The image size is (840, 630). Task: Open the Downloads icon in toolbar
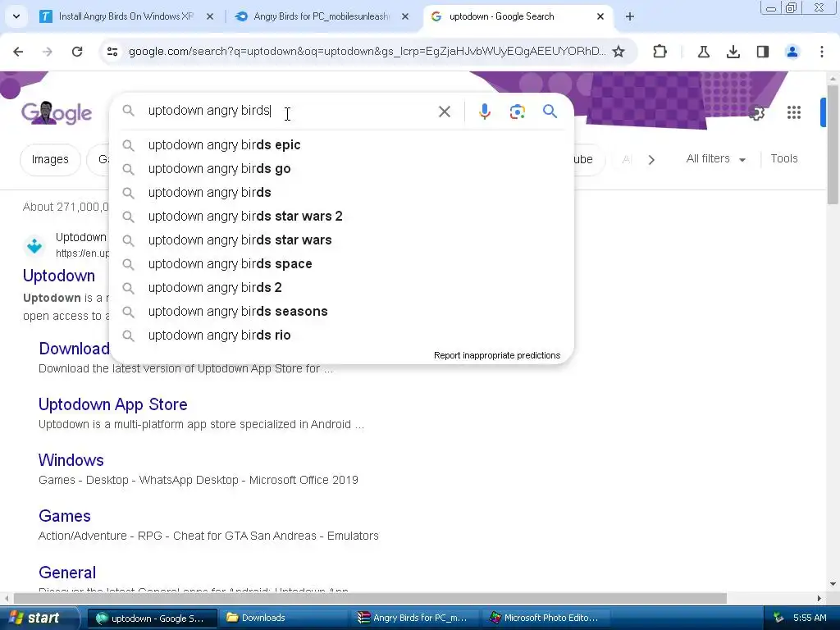click(733, 52)
